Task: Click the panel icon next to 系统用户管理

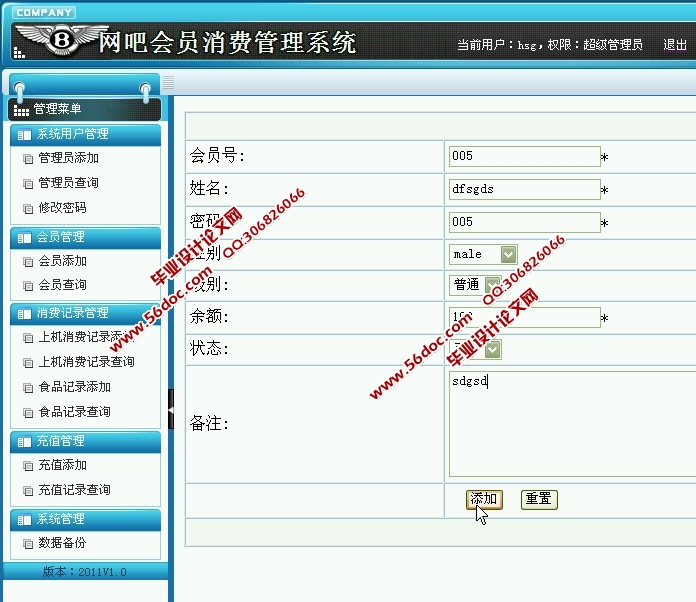Action: coord(24,135)
